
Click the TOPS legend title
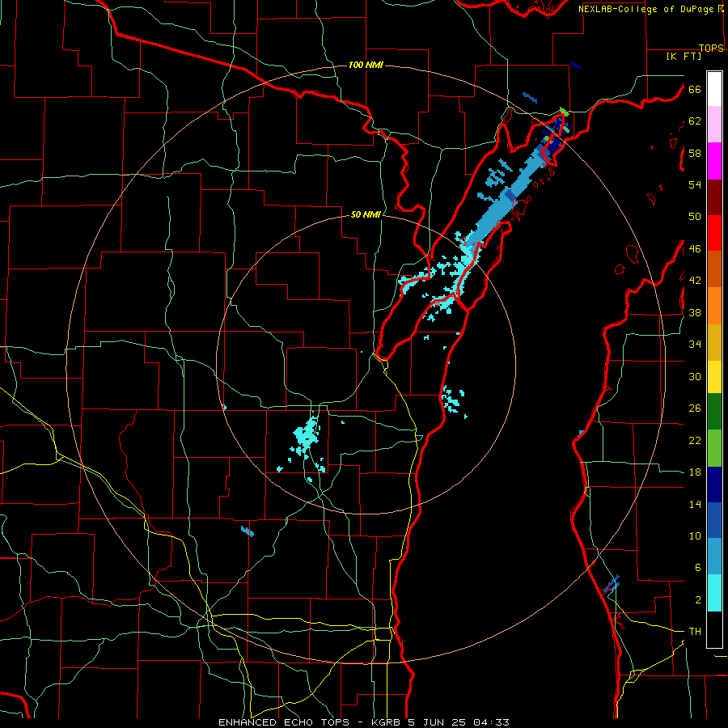[x=711, y=48]
